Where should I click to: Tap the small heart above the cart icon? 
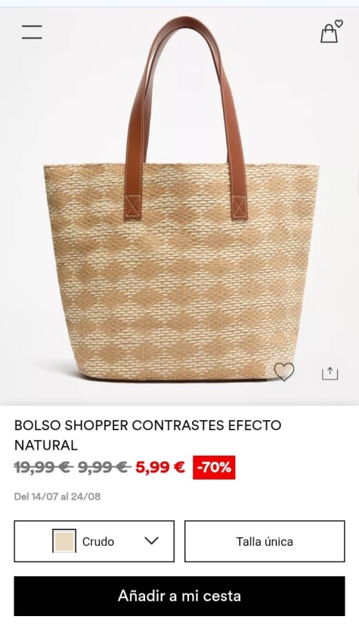coord(339,23)
